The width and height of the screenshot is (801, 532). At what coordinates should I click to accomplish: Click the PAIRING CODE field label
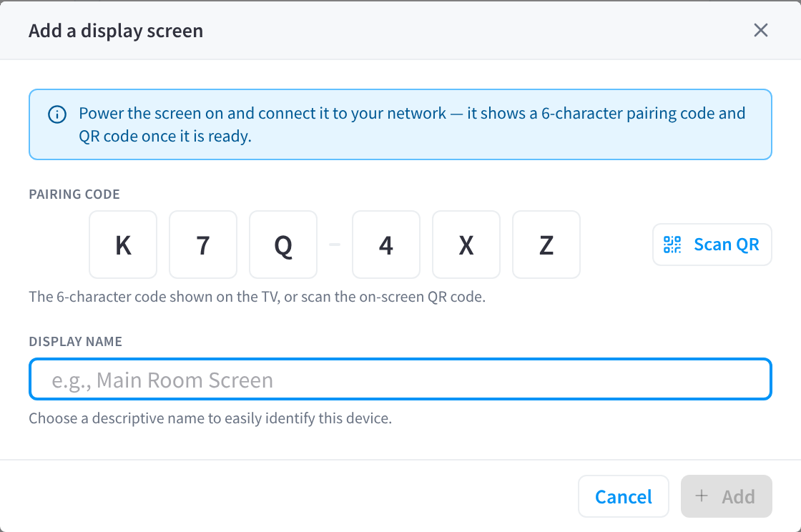74,194
